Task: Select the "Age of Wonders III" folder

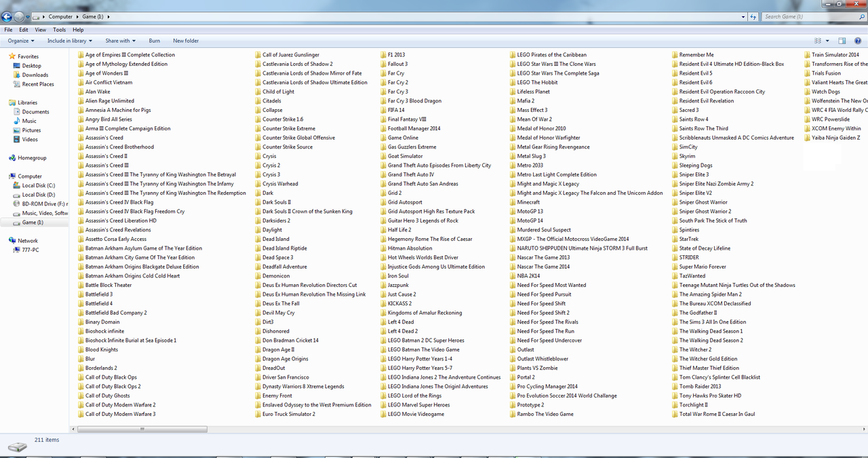Action: 103,73
